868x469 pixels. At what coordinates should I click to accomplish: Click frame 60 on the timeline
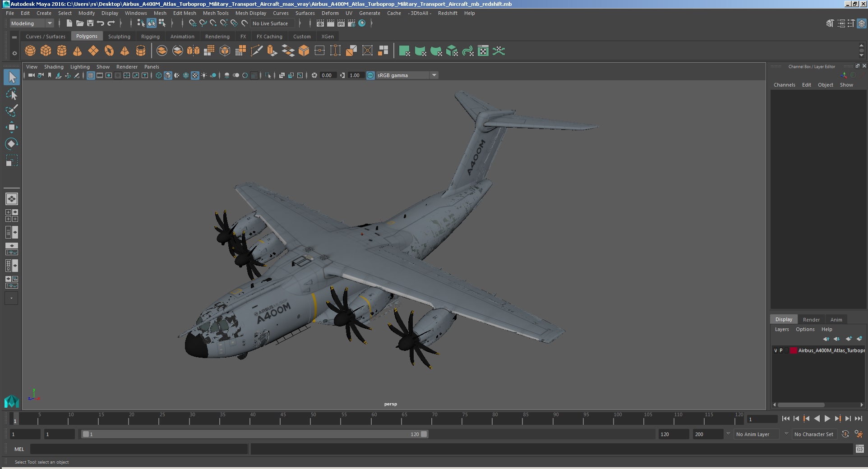pyautogui.click(x=374, y=419)
